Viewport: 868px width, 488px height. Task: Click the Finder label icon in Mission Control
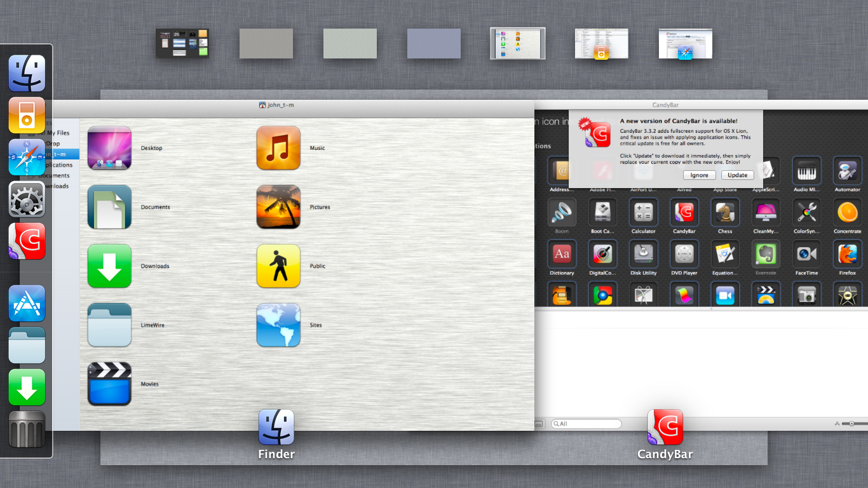276,427
